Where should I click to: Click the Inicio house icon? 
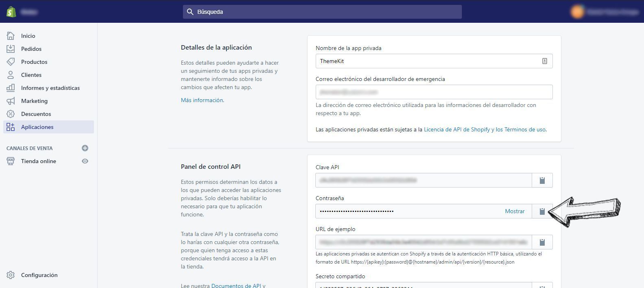(x=11, y=36)
